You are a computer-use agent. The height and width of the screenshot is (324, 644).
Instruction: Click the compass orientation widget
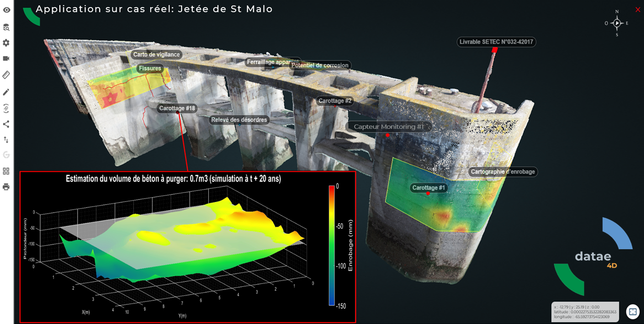[617, 23]
